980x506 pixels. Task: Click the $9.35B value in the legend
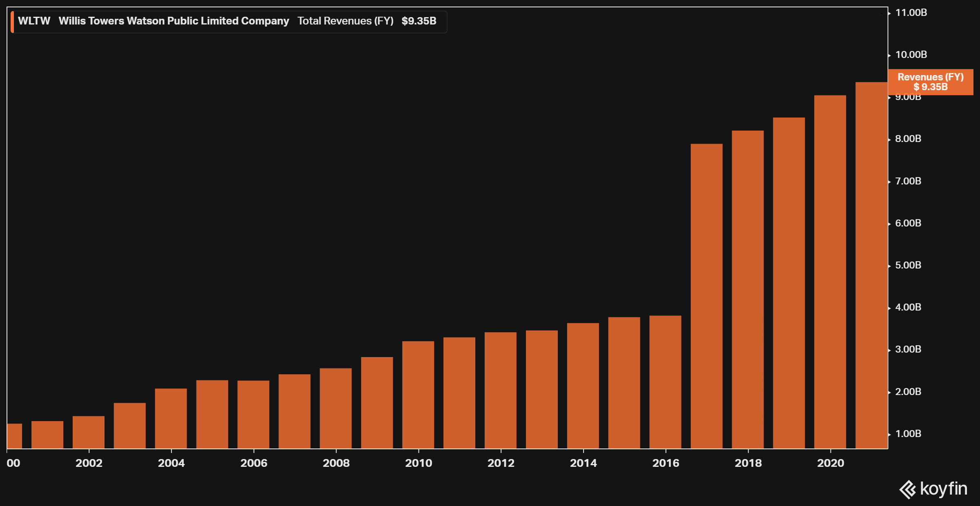(419, 21)
